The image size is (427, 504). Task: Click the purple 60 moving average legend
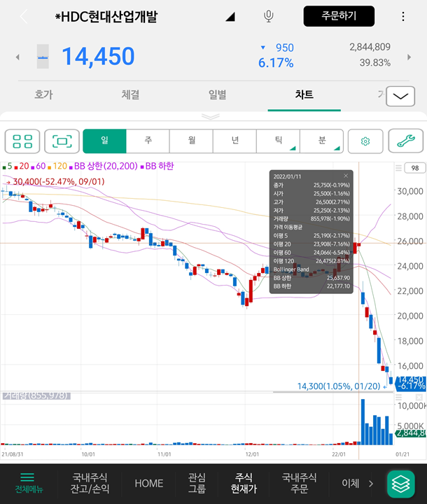(x=38, y=166)
